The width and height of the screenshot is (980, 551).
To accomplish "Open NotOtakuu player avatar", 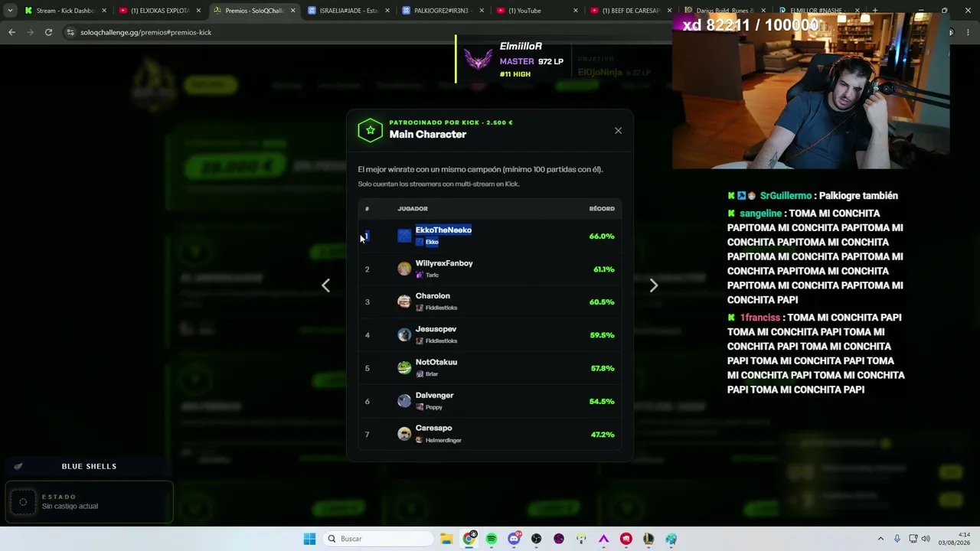I will [x=404, y=368].
